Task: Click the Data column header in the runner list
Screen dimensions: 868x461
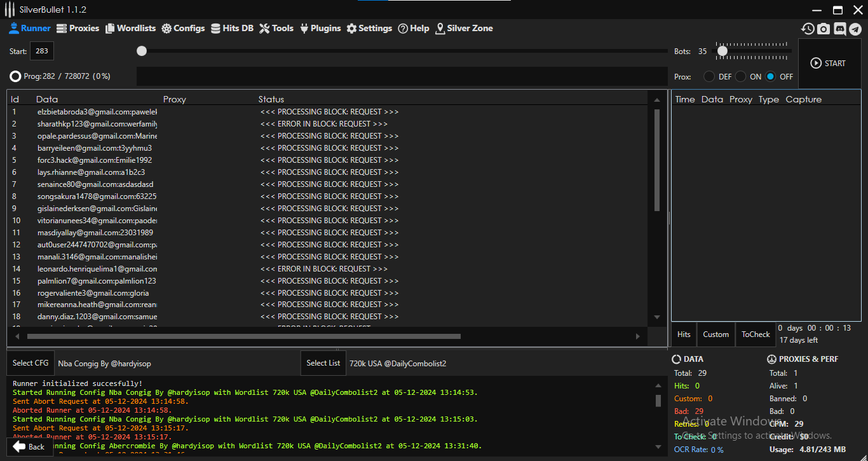Action: coord(47,99)
